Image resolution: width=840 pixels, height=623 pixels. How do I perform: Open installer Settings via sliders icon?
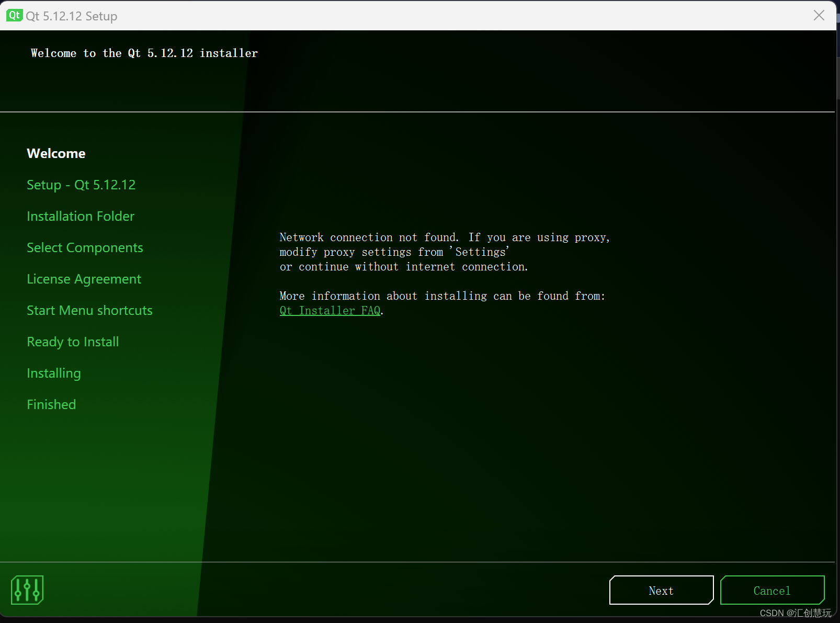point(27,590)
